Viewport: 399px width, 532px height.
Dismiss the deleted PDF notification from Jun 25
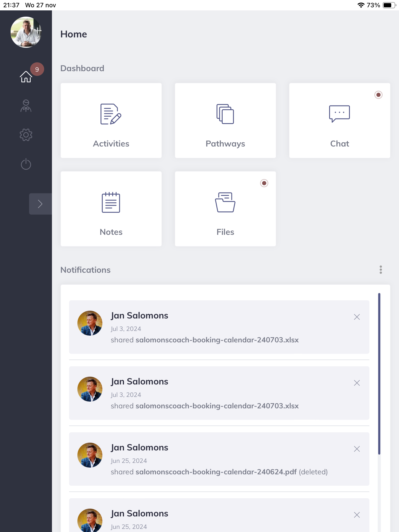357,449
